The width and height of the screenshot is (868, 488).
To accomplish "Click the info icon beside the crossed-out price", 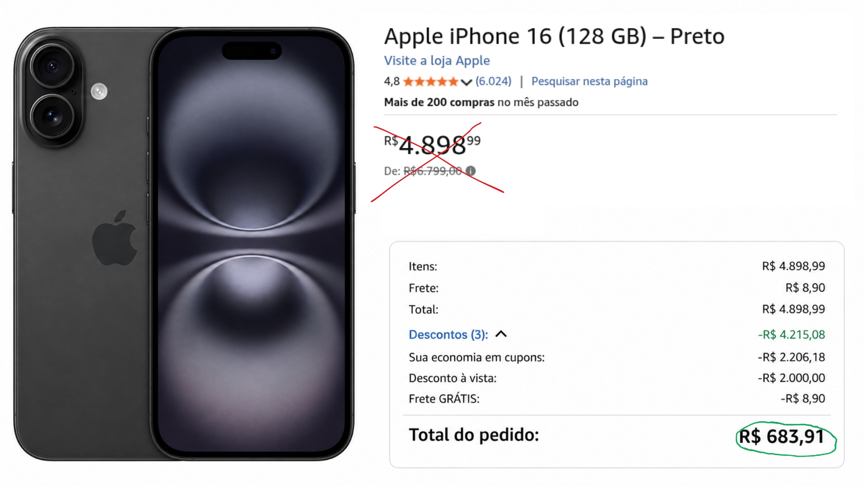I will pyautogui.click(x=471, y=171).
